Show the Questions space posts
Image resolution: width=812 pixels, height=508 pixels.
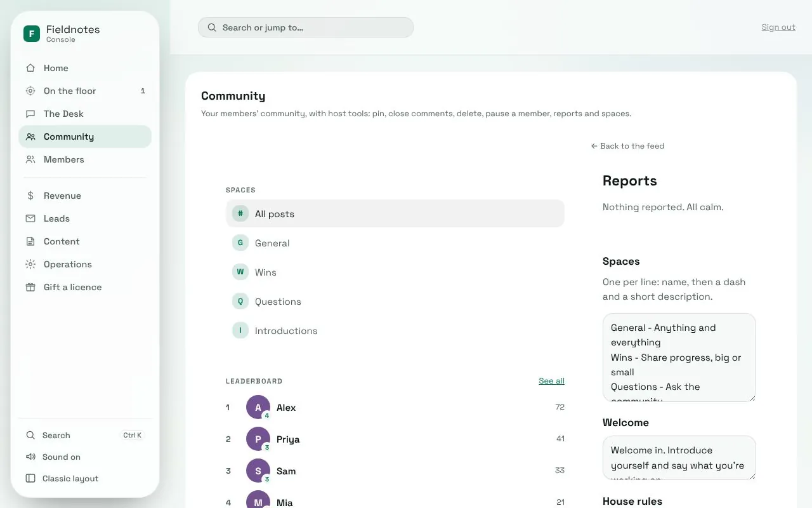pos(395,301)
